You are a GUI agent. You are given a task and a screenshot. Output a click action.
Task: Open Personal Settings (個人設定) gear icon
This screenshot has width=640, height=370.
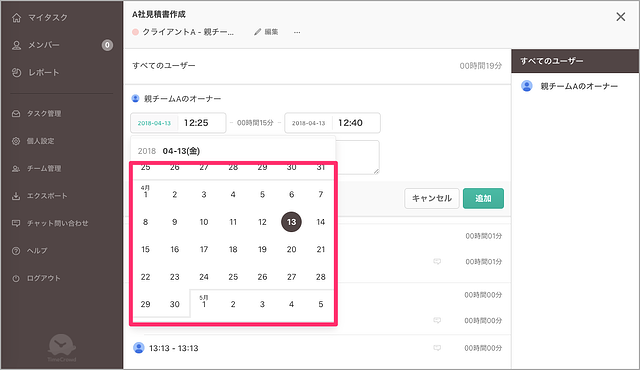pos(16,141)
